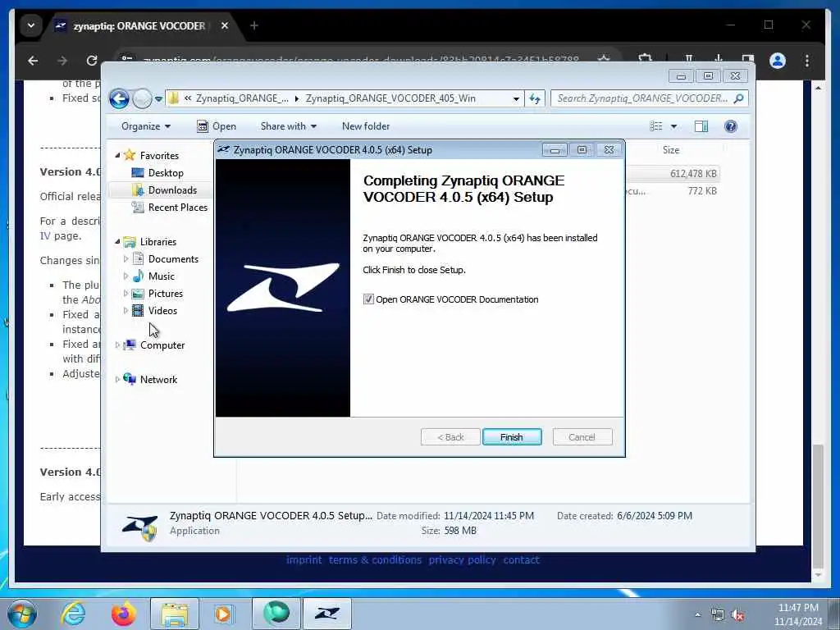Expand the Music library
Image resolution: width=840 pixels, height=630 pixels.
pyautogui.click(x=126, y=276)
